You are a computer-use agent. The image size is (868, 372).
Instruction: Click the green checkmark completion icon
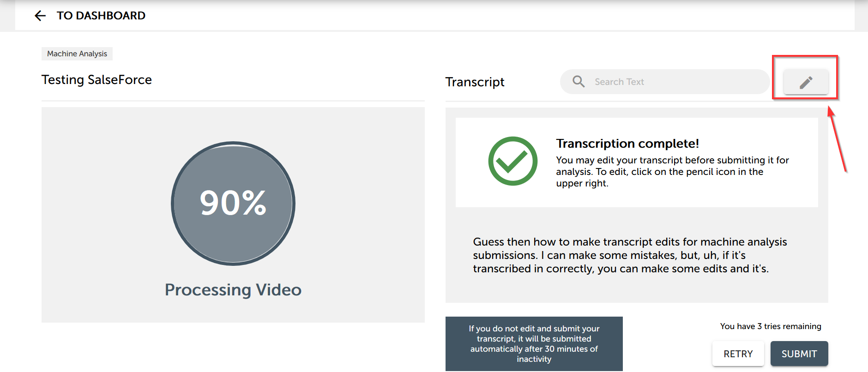pyautogui.click(x=512, y=161)
